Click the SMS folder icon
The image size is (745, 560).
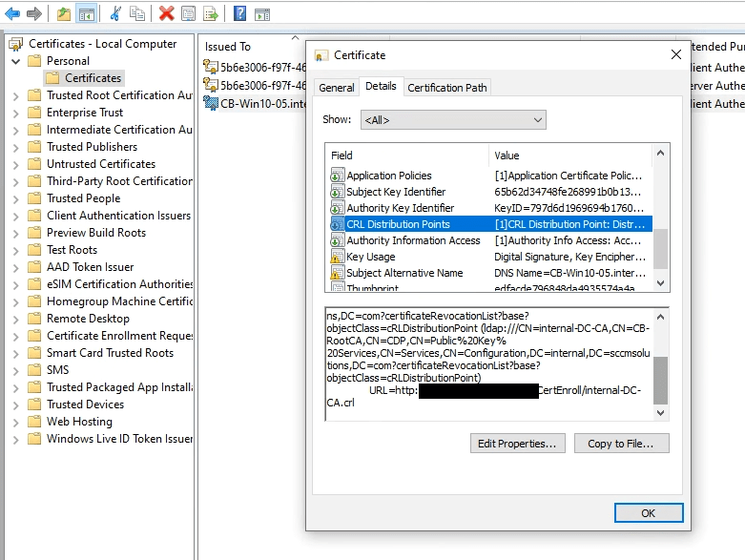34,369
